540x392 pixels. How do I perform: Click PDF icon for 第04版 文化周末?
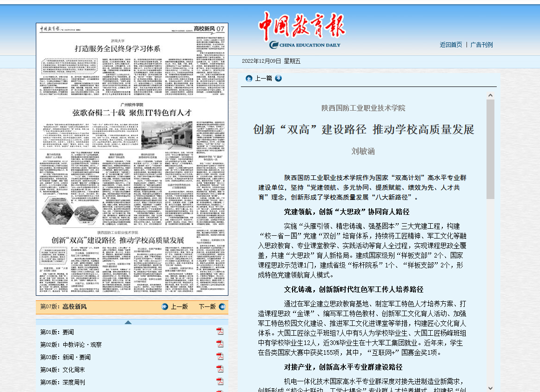click(220, 370)
